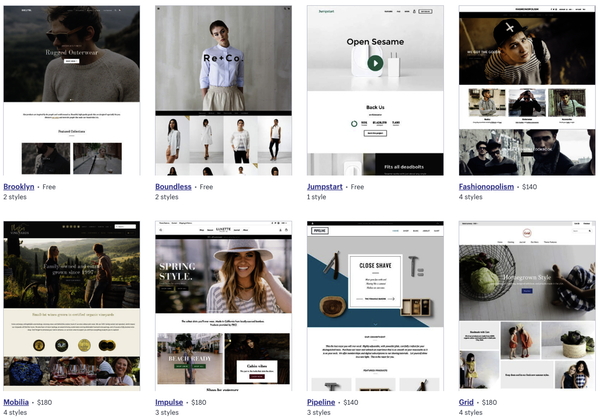Screen dimensions: 600x419
Task: Go to the Fashionopolism theme page
Action: (x=488, y=186)
